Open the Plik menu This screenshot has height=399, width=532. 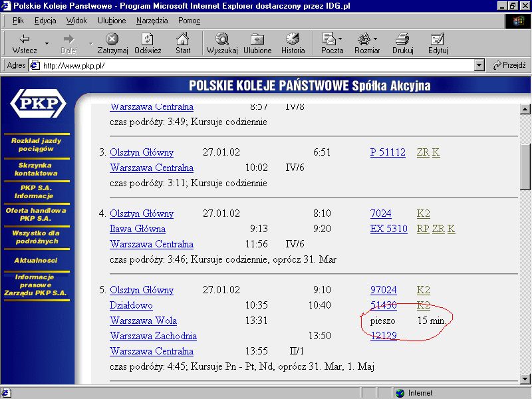pos(18,21)
